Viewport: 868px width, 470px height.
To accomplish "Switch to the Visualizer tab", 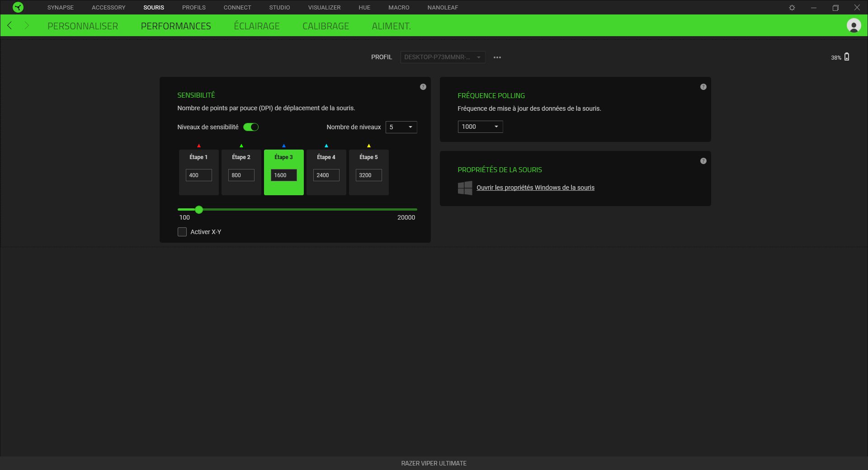I will coord(325,8).
